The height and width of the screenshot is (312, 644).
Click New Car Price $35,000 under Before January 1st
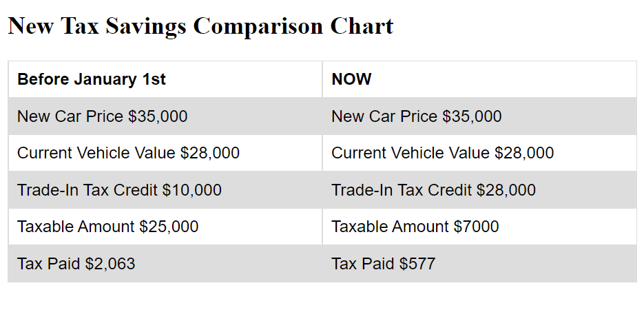(165, 116)
